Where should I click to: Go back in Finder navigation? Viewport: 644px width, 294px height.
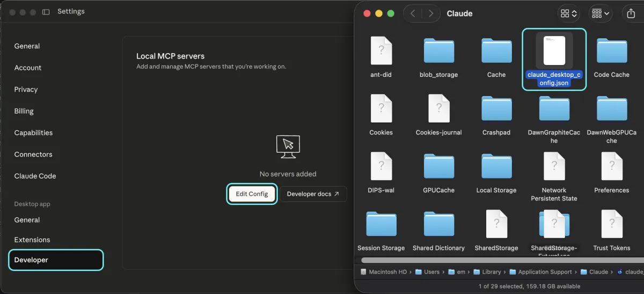tap(413, 13)
